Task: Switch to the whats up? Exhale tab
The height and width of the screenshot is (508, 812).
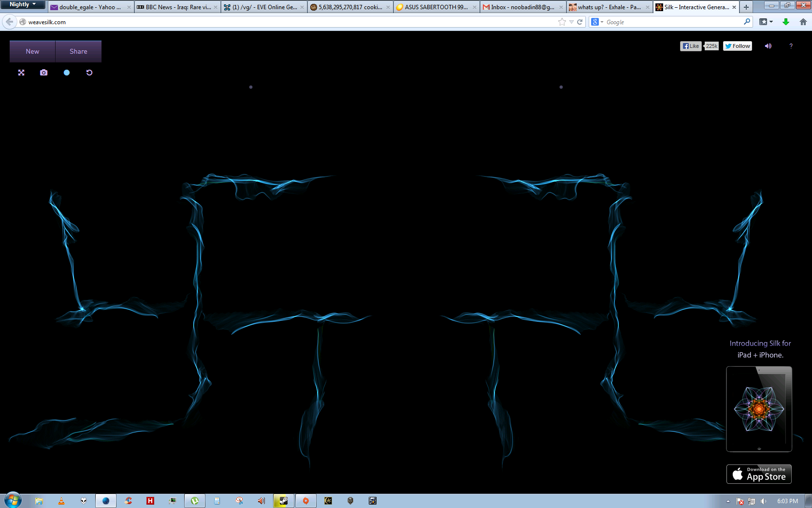Action: point(609,7)
